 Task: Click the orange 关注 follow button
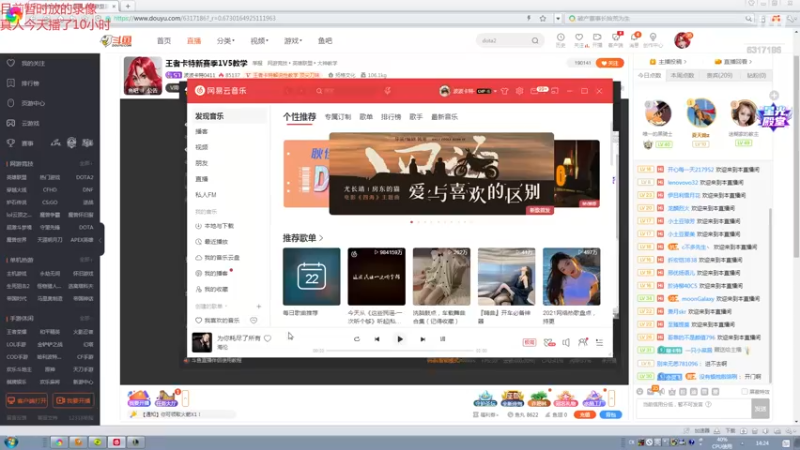tap(610, 63)
